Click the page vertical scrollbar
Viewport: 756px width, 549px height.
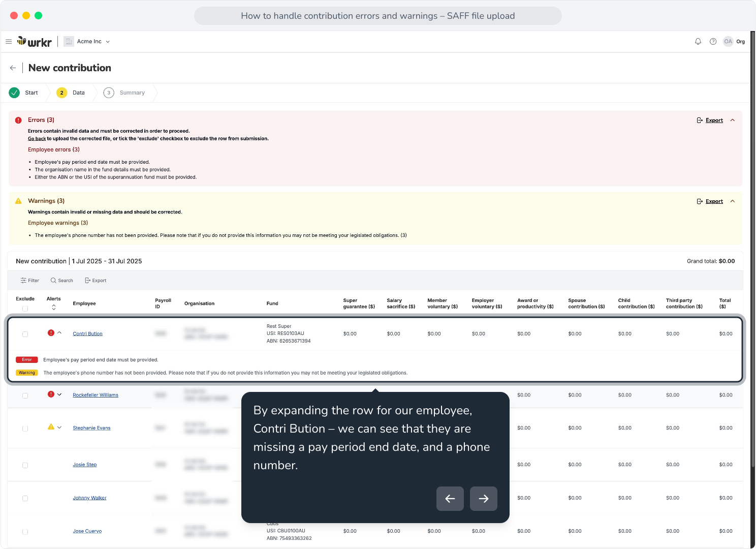coord(753,249)
